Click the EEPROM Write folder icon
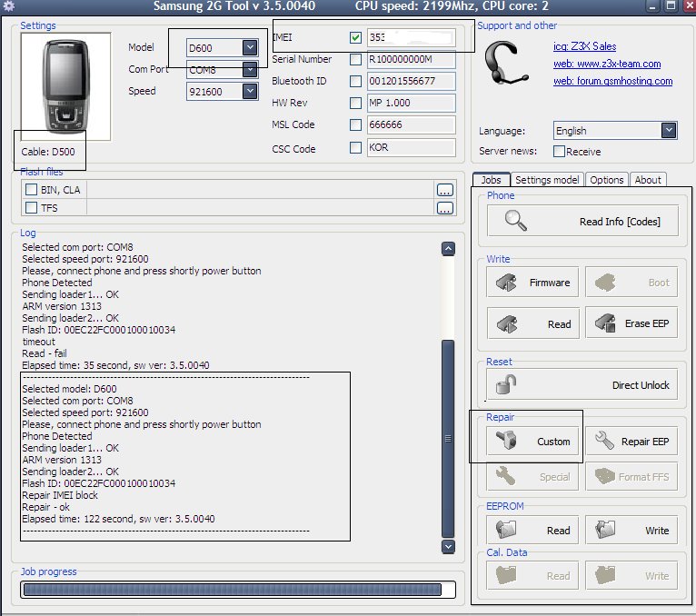The width and height of the screenshot is (696, 616). 605,530
